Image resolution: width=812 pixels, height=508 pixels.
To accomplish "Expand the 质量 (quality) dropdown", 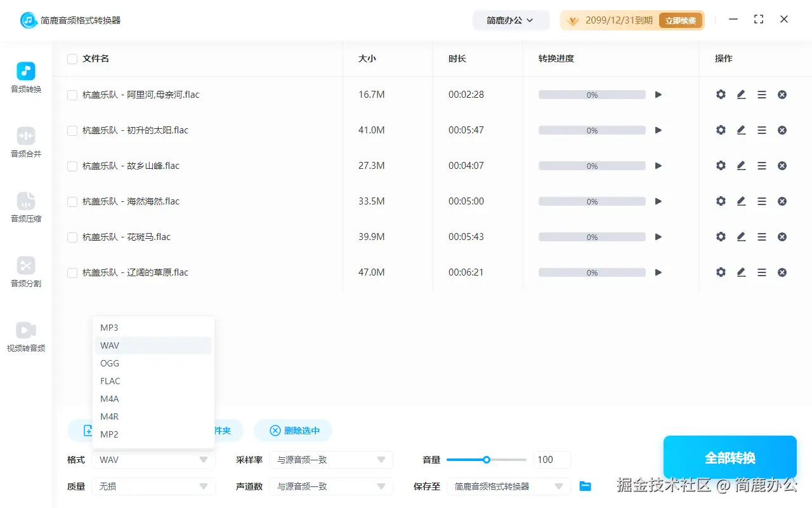I will pyautogui.click(x=153, y=486).
